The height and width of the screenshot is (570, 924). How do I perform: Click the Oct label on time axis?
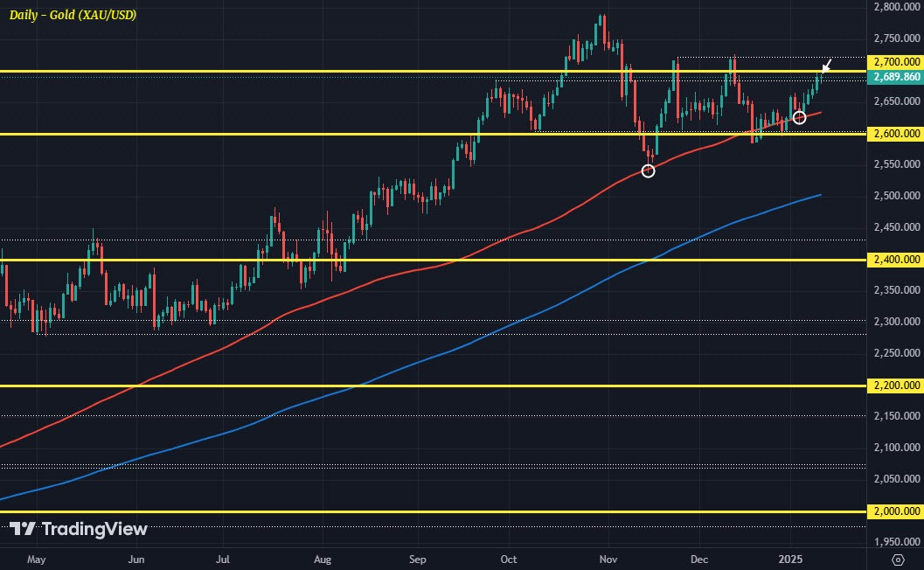point(508,559)
